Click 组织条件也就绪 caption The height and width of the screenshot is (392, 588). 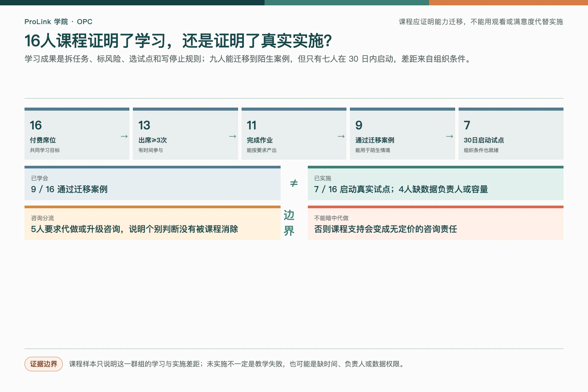(x=481, y=150)
